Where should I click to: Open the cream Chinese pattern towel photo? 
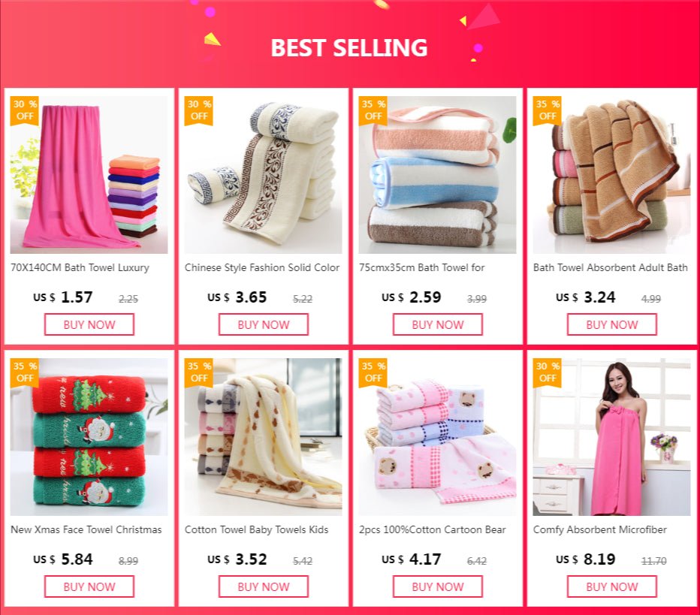pyautogui.click(x=264, y=175)
